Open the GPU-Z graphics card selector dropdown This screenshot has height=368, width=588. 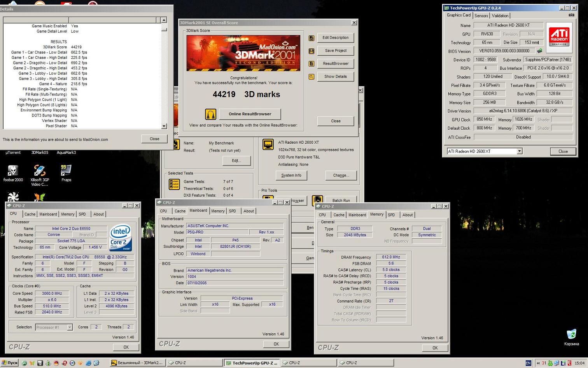pyautogui.click(x=520, y=151)
